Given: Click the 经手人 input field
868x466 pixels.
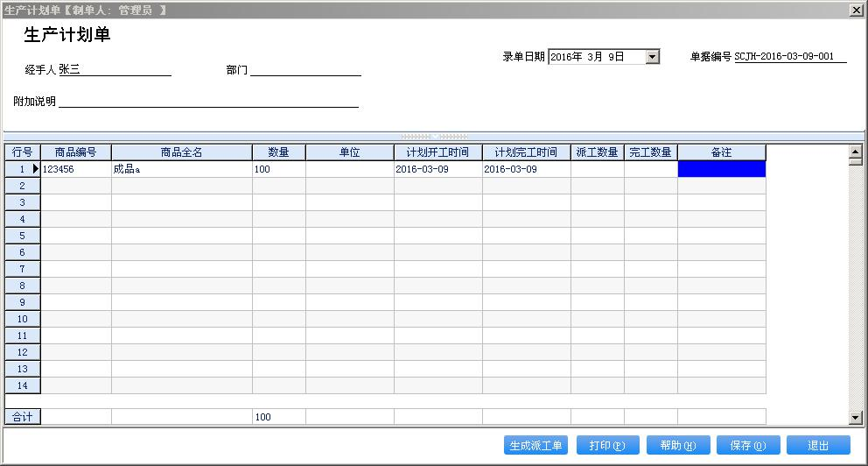Looking at the screenshot, I should pos(114,70).
